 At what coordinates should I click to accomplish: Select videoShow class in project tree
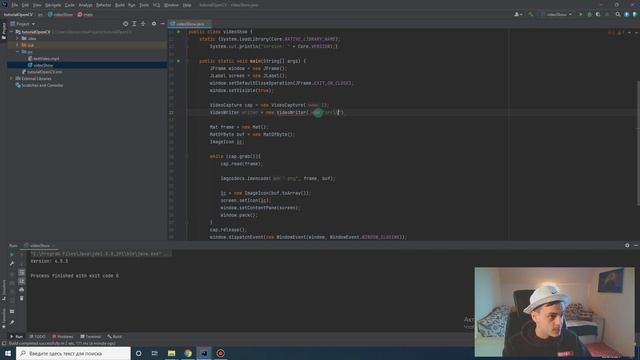pos(40,65)
